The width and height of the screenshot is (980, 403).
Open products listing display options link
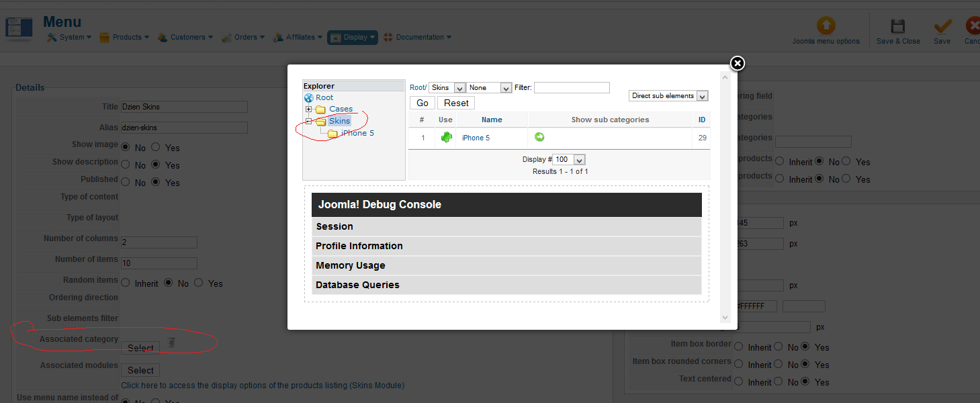(263, 386)
